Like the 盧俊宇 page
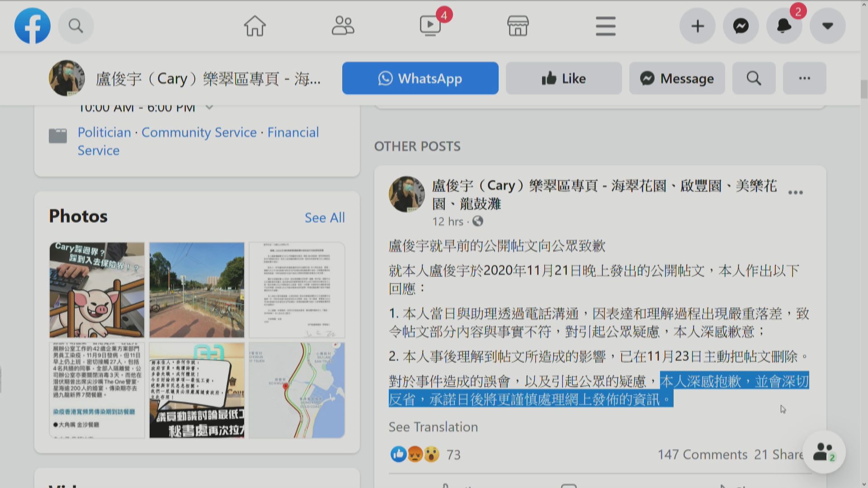The height and width of the screenshot is (488, 868). point(563,78)
